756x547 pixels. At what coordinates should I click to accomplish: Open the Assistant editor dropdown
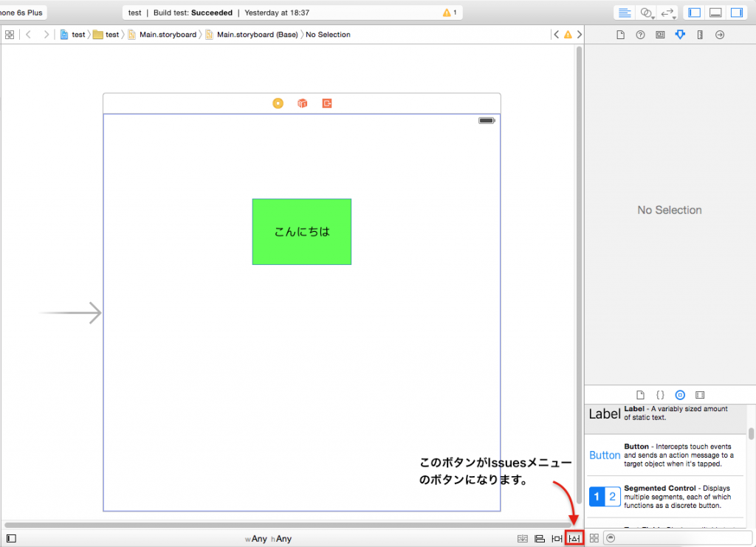[647, 13]
